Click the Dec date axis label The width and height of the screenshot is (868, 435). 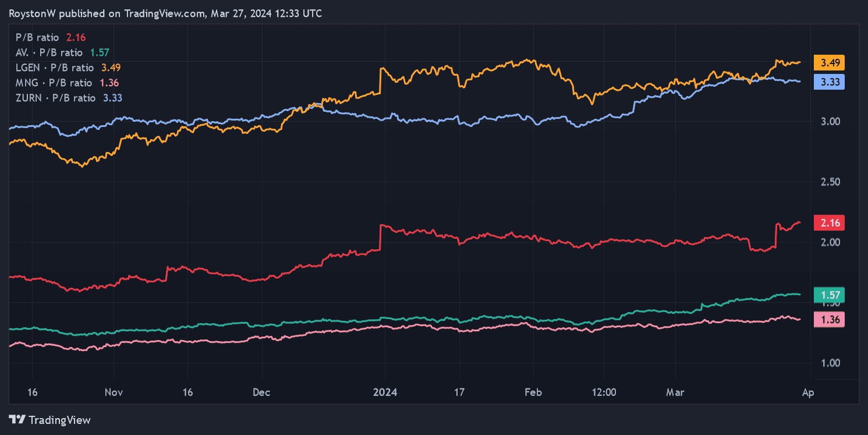tap(261, 392)
